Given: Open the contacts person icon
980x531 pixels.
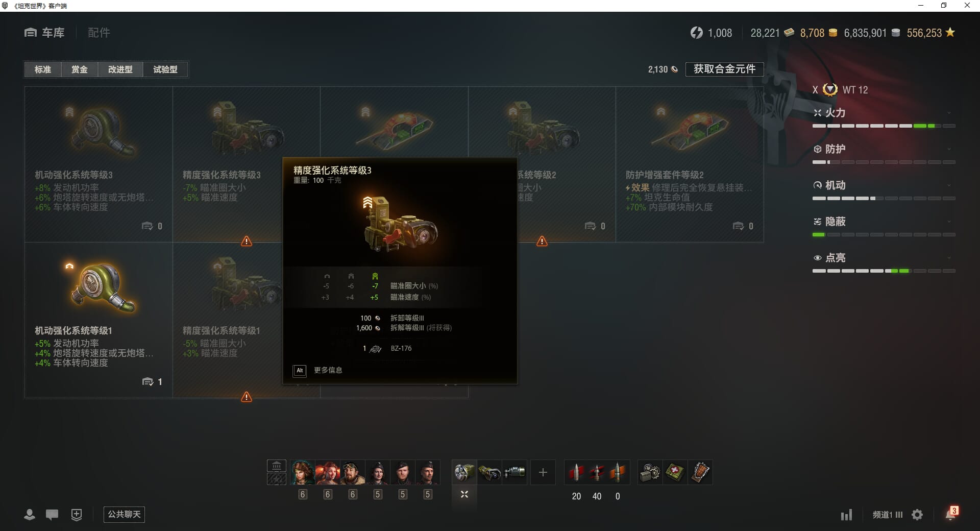Looking at the screenshot, I should point(30,515).
